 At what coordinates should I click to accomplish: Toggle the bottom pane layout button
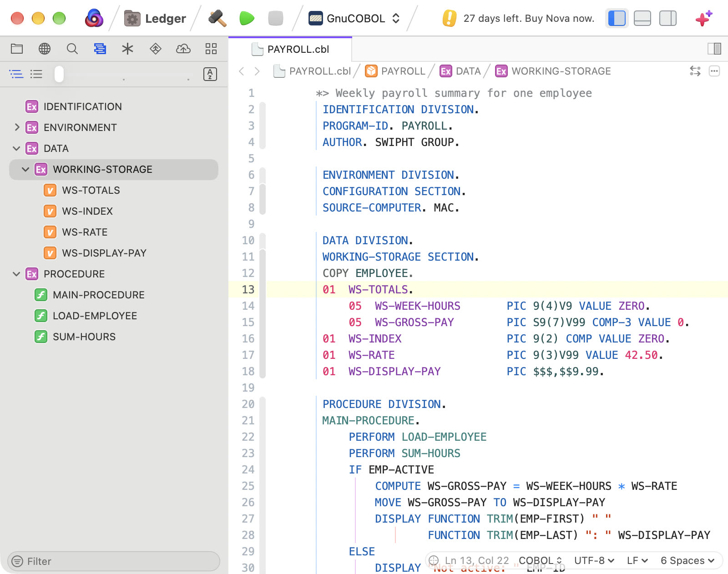(x=642, y=18)
